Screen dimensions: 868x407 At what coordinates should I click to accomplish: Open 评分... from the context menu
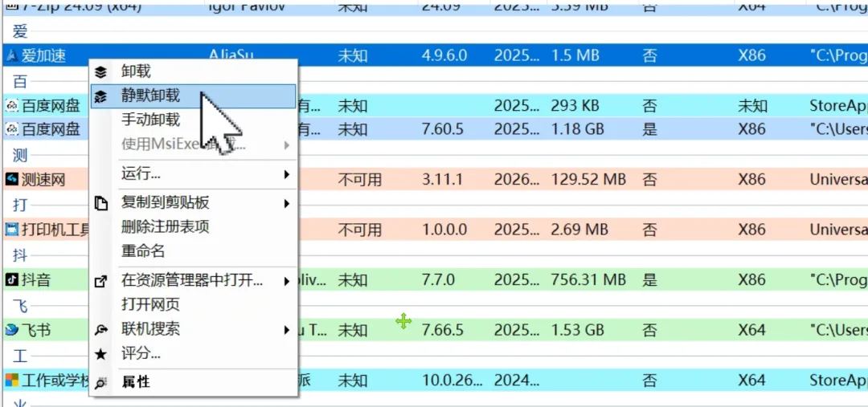(x=141, y=353)
